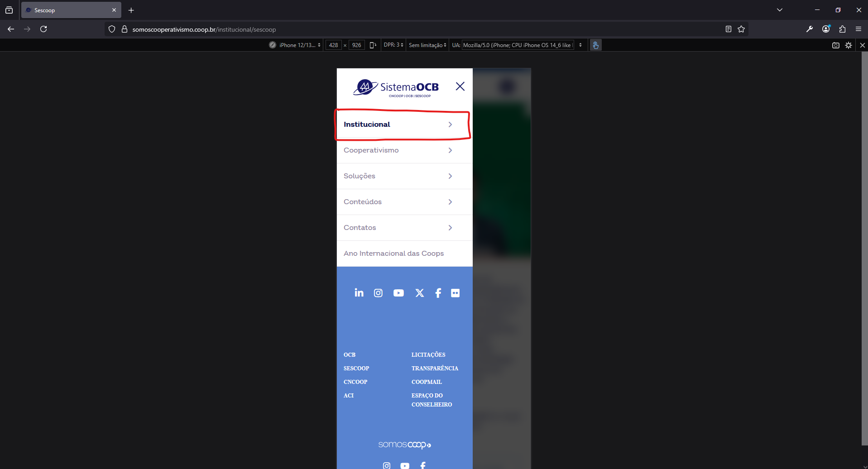This screenshot has height=469, width=868.
Task: Open the SESCOOP footer link
Action: (356, 368)
